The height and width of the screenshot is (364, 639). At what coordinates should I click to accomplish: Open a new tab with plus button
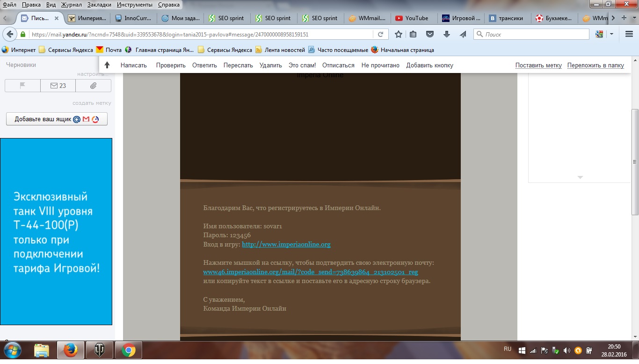tap(624, 18)
